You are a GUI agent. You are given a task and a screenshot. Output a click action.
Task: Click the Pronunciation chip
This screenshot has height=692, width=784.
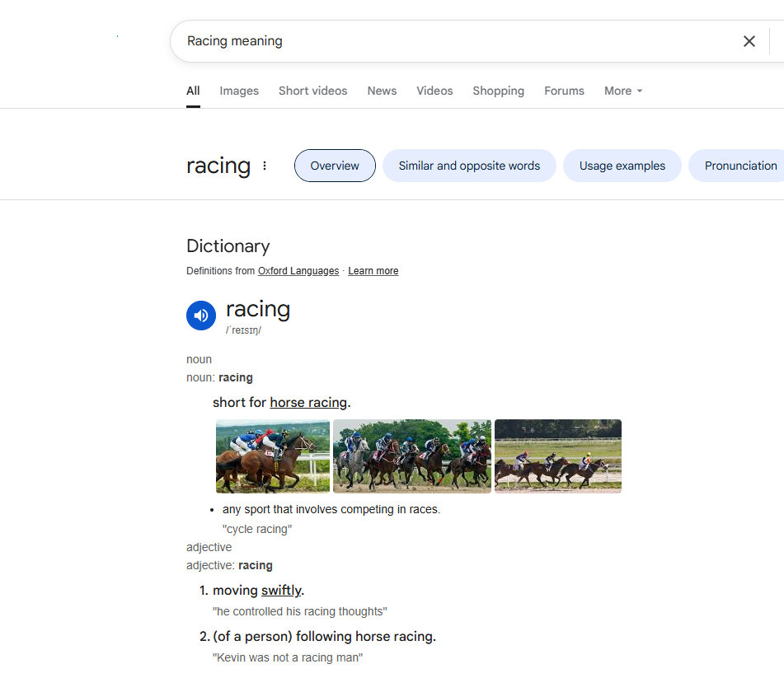(739, 166)
